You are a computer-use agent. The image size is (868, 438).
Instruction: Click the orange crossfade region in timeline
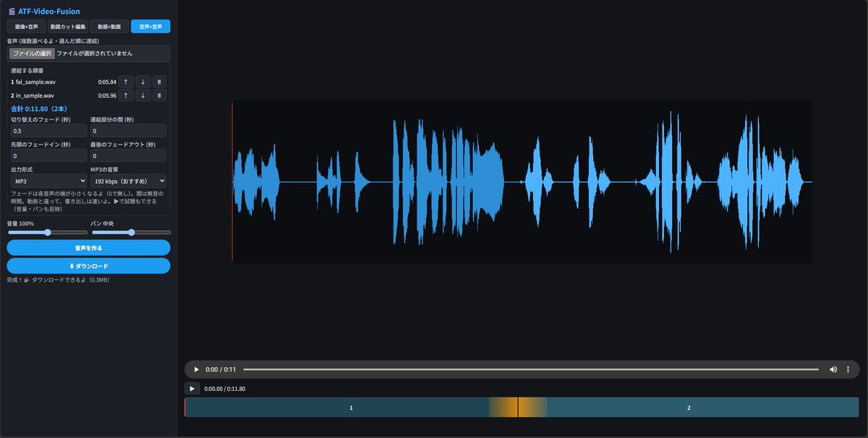(x=518, y=408)
